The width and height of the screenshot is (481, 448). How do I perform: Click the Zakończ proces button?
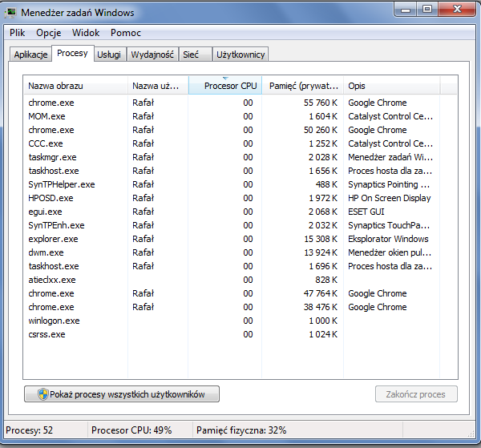(x=416, y=394)
